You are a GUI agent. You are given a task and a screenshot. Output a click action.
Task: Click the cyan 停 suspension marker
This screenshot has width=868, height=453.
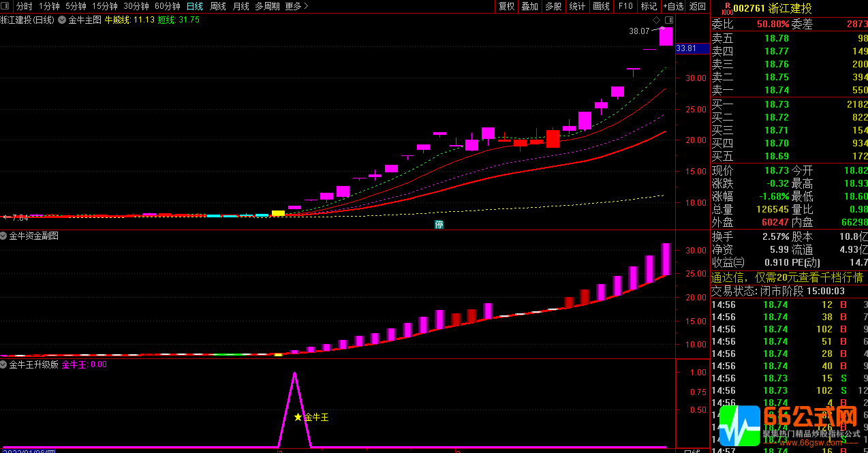pyautogui.click(x=439, y=224)
